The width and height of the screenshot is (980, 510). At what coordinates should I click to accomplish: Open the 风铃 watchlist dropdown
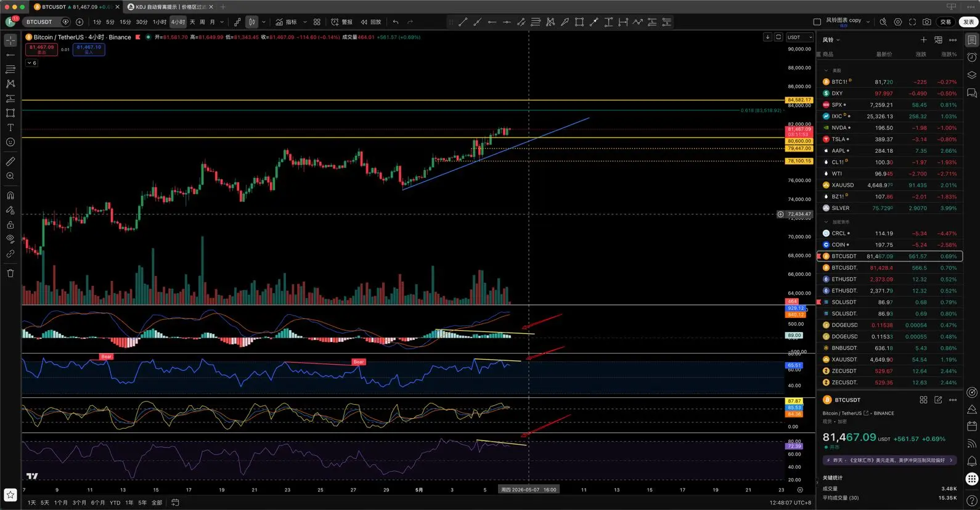(831, 40)
